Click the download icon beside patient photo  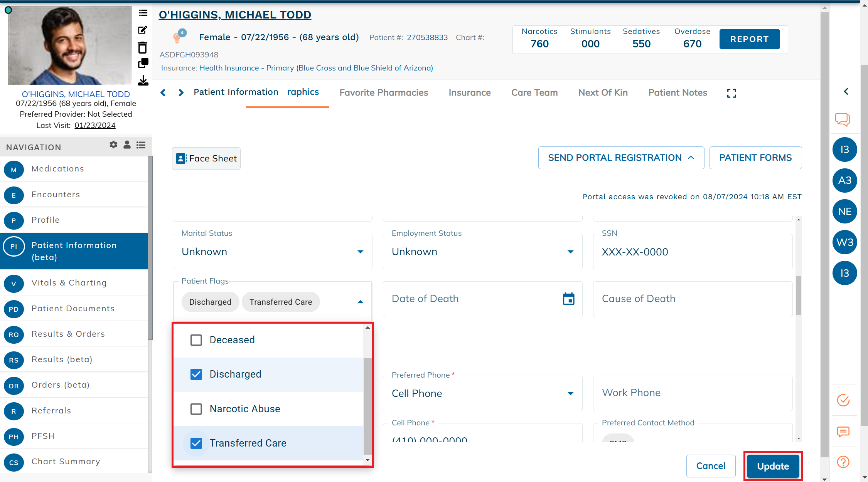coord(143,81)
